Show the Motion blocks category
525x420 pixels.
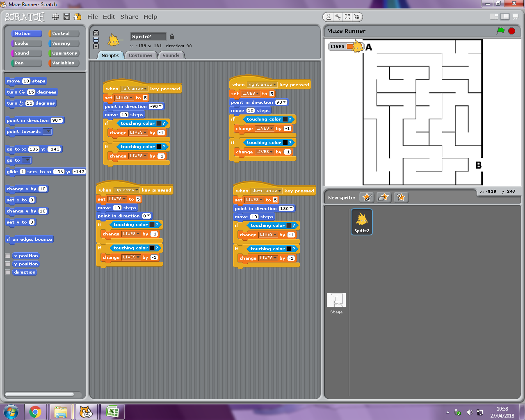point(27,34)
